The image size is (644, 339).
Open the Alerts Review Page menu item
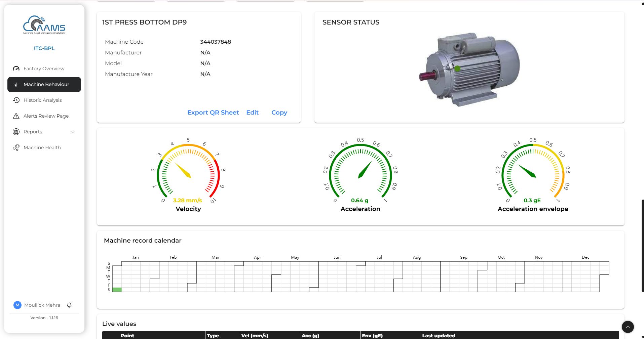(x=46, y=116)
